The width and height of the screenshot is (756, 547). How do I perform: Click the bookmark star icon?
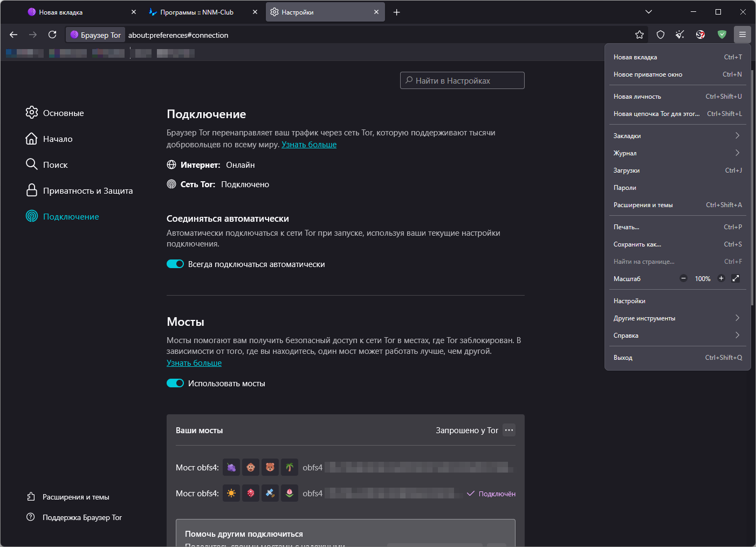click(x=640, y=35)
